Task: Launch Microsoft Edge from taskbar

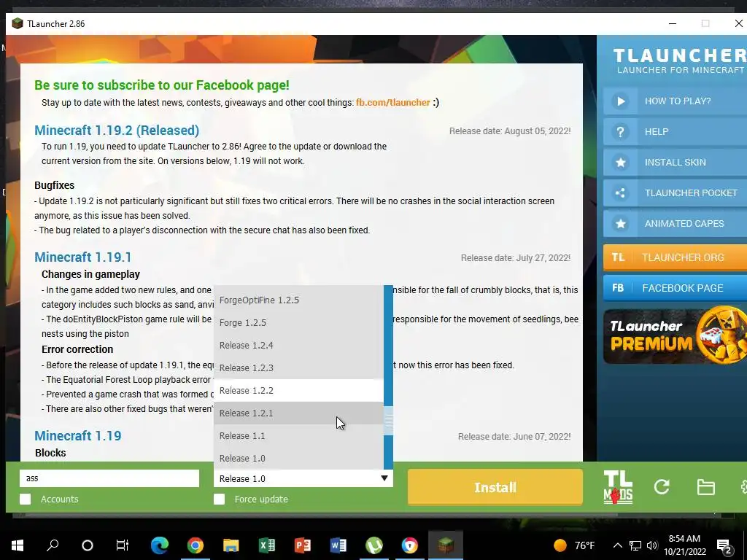Action: (160, 545)
